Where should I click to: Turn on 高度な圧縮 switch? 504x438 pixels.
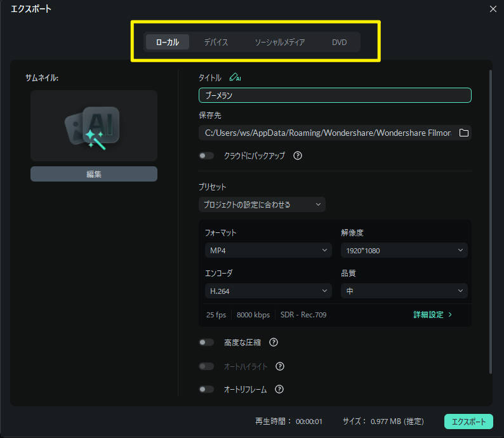click(206, 342)
